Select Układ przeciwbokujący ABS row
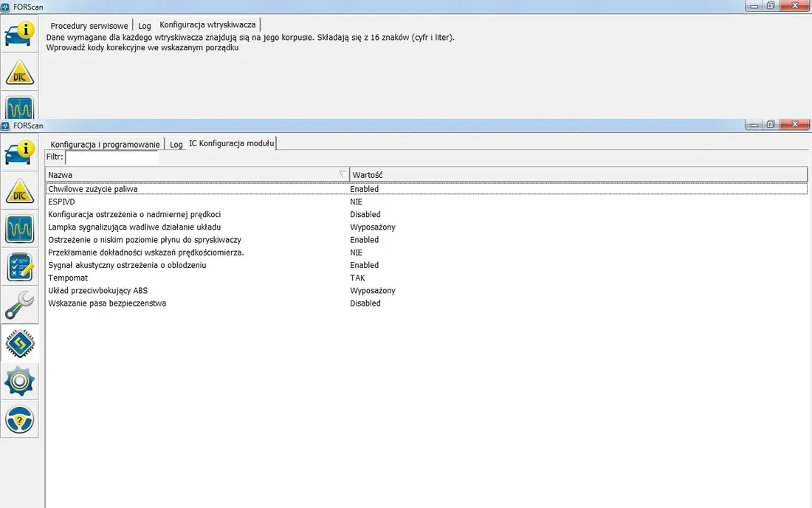This screenshot has width=812, height=508. tap(427, 290)
